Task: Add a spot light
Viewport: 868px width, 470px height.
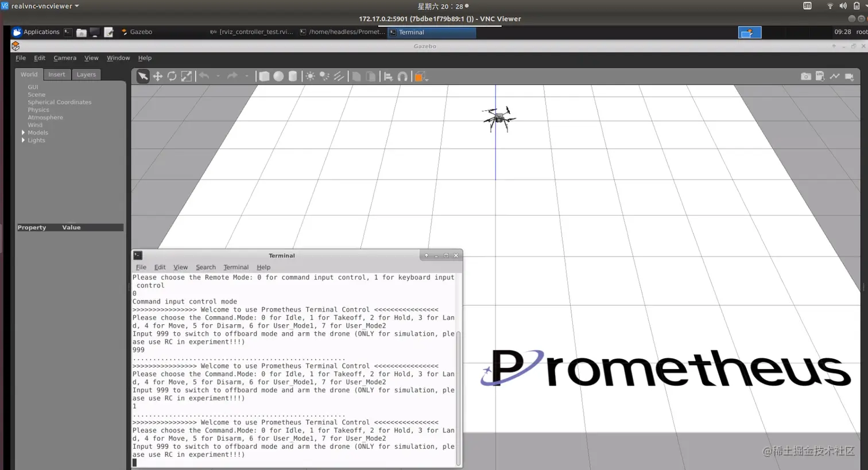Action: (324, 76)
